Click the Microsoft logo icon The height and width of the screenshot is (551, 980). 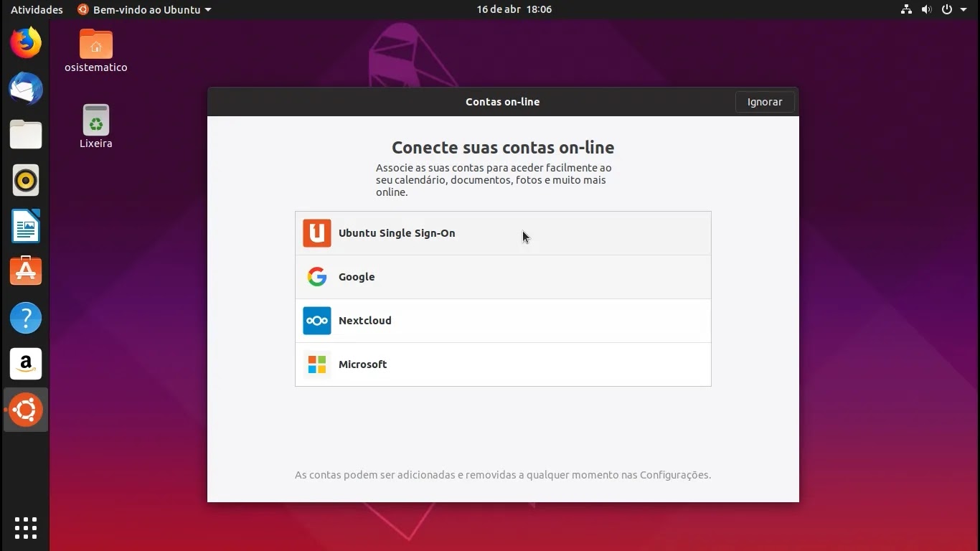(317, 364)
